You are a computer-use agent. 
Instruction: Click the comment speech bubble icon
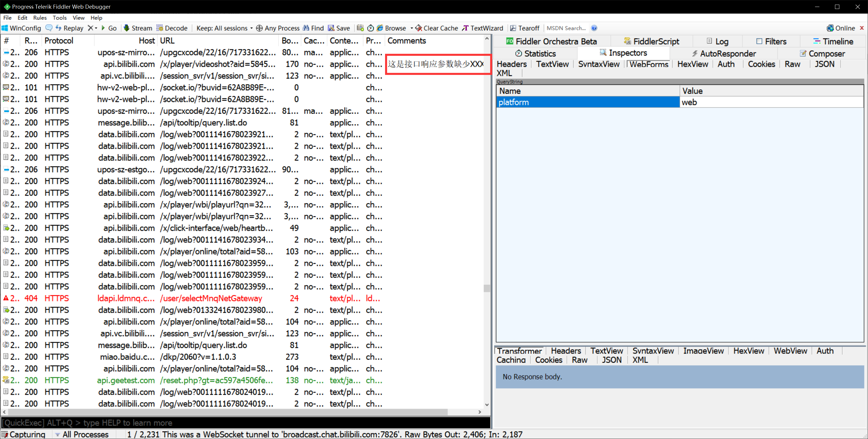[49, 28]
